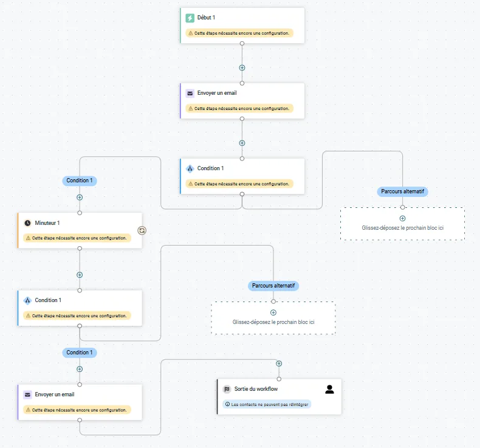Click the refresh icon beside Minuteur 1
480x448 pixels.
pyautogui.click(x=142, y=230)
